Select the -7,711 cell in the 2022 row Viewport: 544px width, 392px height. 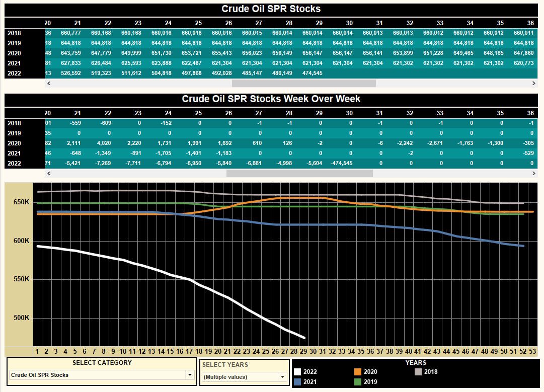click(133, 163)
